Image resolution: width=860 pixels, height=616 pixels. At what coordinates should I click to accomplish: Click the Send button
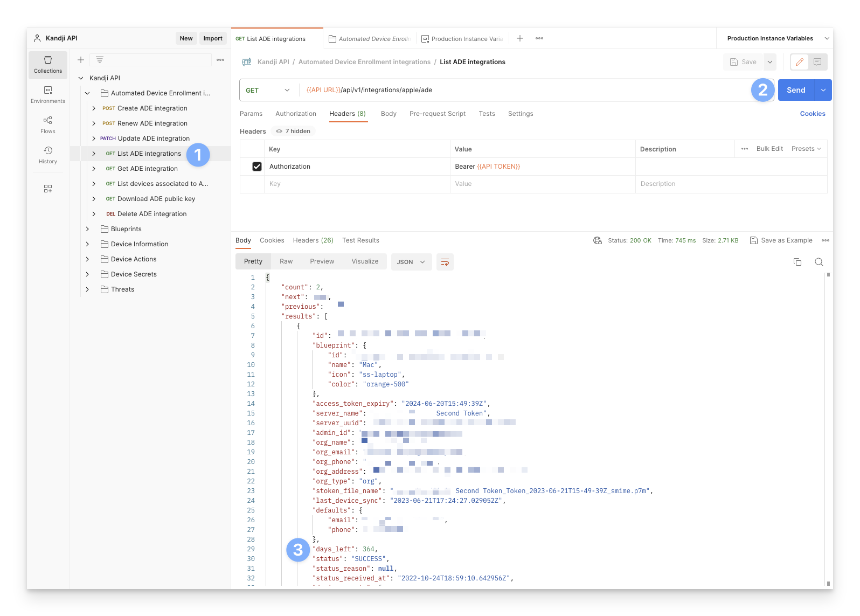tap(796, 90)
